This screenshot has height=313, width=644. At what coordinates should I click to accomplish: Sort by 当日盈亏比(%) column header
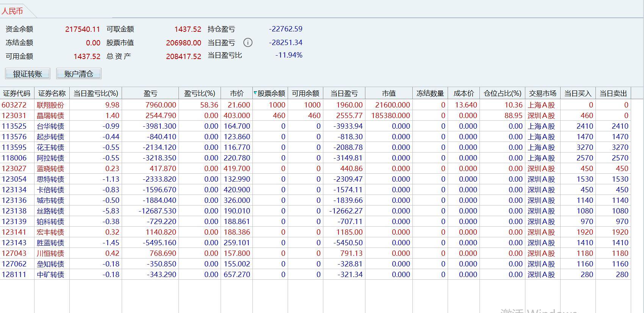tap(96, 93)
